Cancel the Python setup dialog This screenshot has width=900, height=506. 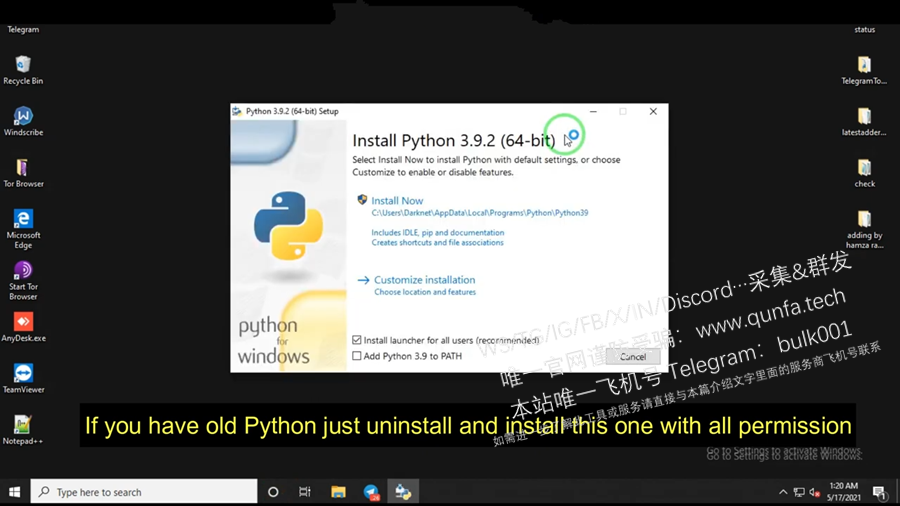pos(633,356)
